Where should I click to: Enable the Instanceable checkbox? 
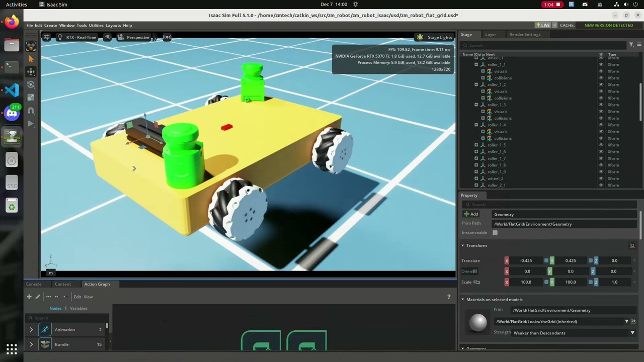click(495, 232)
